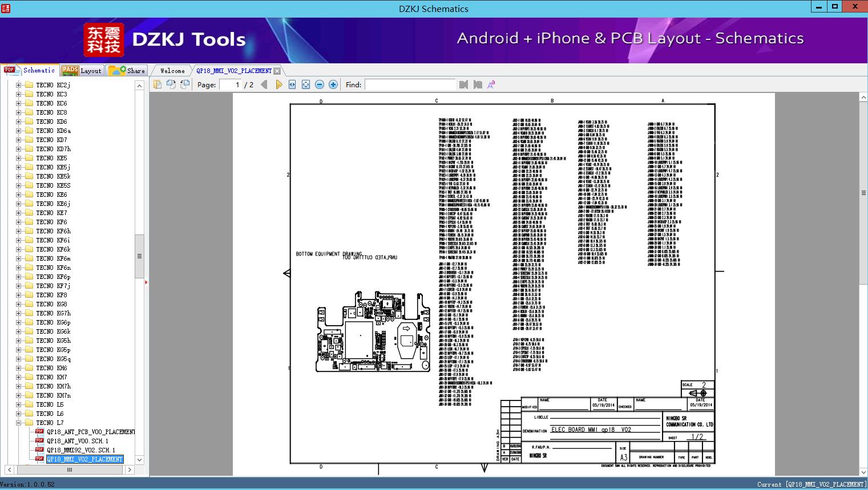Click the Find text field
The image size is (868, 490).
[410, 84]
